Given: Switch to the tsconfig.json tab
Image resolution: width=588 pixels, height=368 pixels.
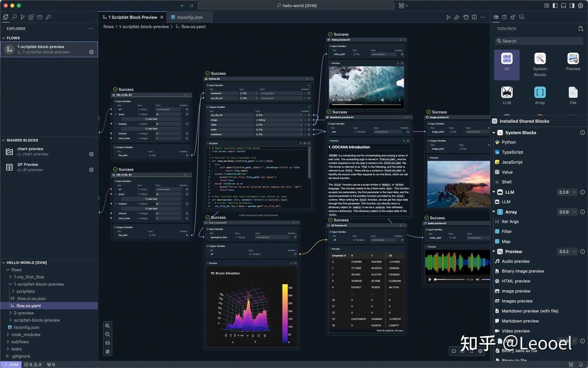Looking at the screenshot, I should [190, 17].
